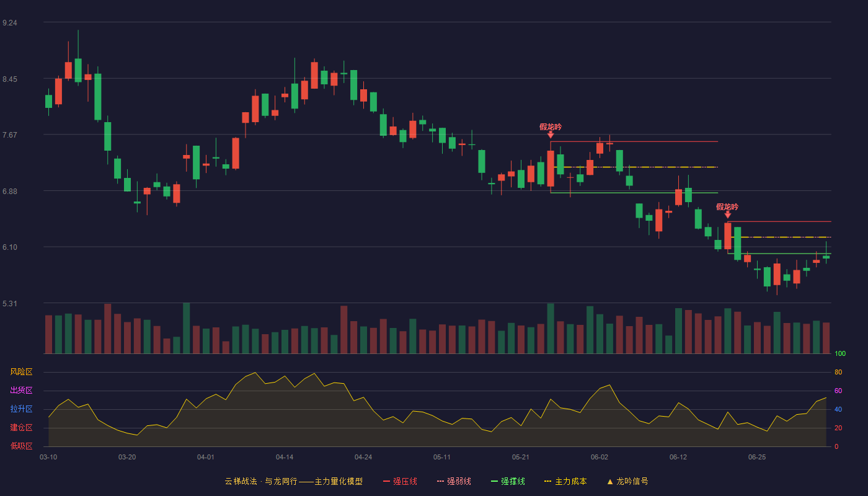The height and width of the screenshot is (496, 868).
Task: Click the 7.67 price axis label
Action: coord(10,135)
